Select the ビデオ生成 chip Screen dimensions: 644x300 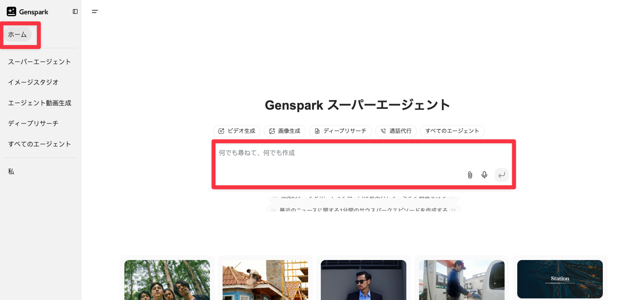point(237,131)
